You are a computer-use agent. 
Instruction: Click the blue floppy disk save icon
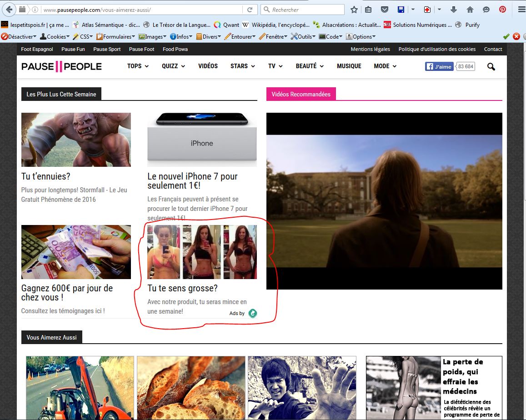pyautogui.click(x=401, y=10)
